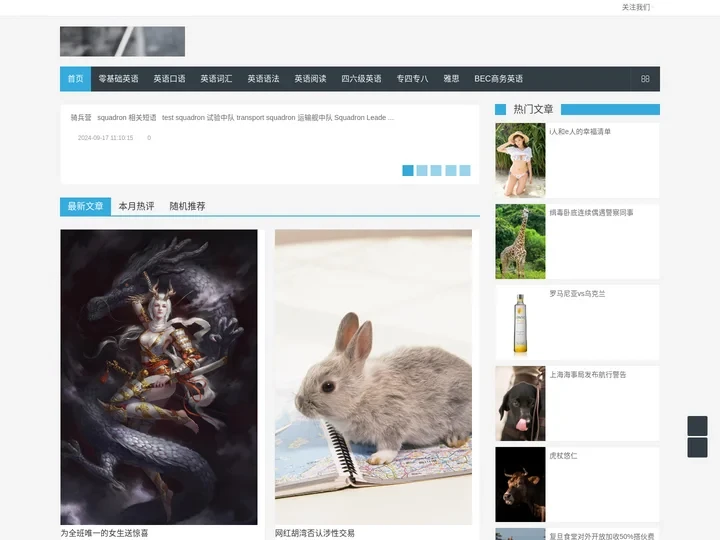Viewport: 720px width, 540px height.
Task: Click the 2024-09-17 11:10:15 timestamp
Action: point(105,138)
